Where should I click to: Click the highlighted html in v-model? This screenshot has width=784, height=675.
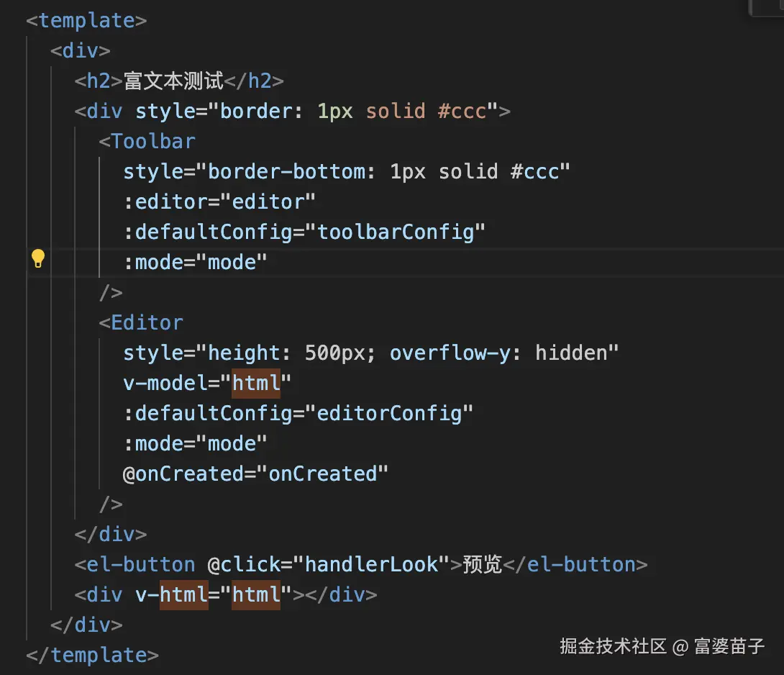pyautogui.click(x=255, y=383)
